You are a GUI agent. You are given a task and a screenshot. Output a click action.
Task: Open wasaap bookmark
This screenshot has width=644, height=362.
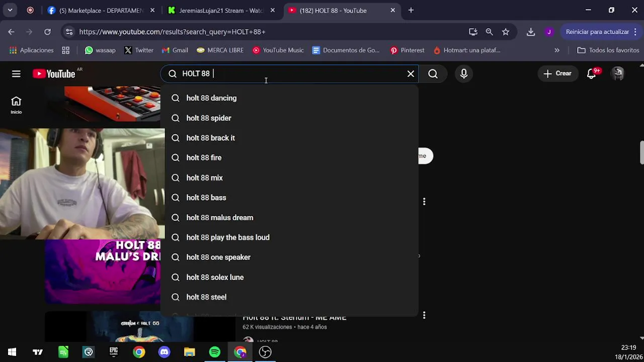click(100, 50)
